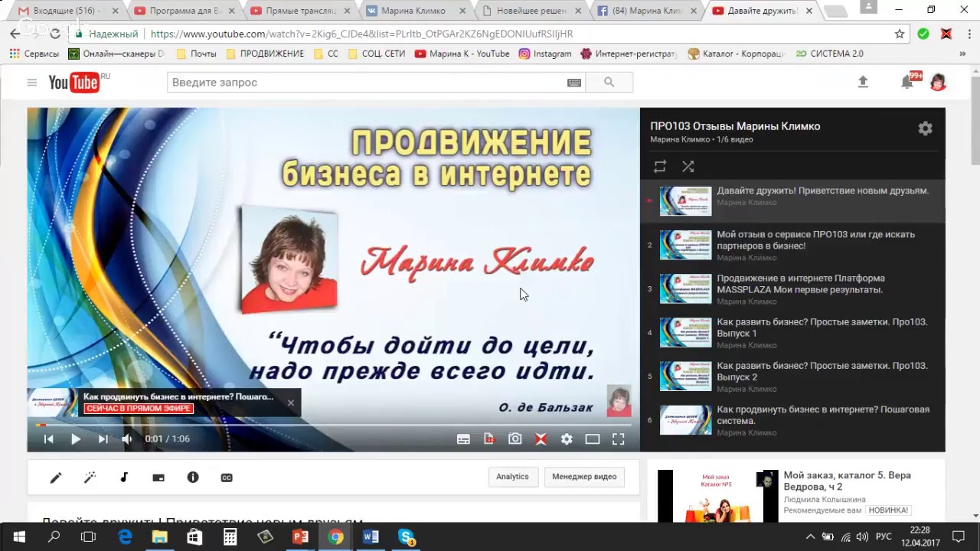Image resolution: width=980 pixels, height=551 pixels.
Task: Open the notifications bell
Action: click(907, 82)
